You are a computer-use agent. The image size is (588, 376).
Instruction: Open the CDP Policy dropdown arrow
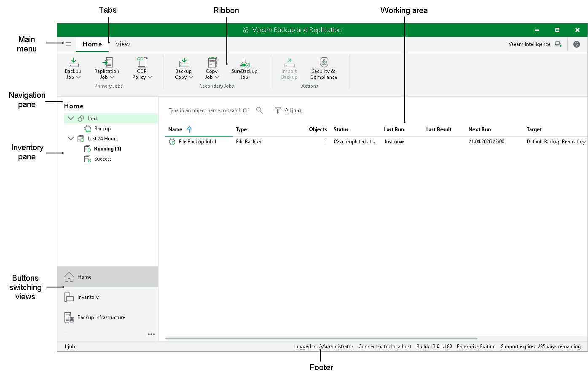click(150, 77)
